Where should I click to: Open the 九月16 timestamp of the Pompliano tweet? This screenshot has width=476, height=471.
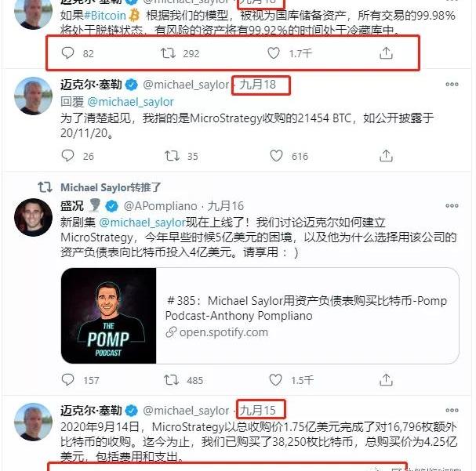[226, 206]
